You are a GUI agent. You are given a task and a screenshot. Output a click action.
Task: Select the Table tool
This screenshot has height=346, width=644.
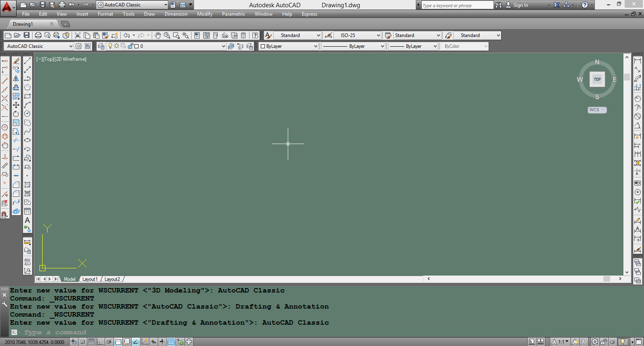point(27,211)
